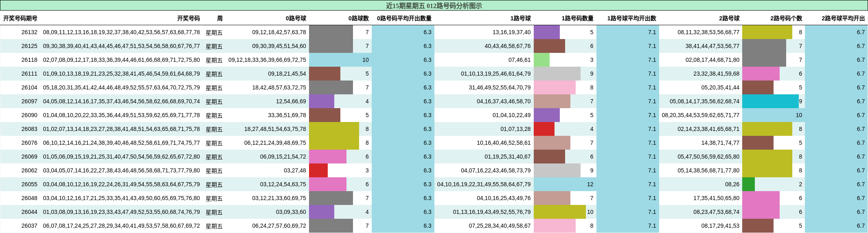This screenshot has height=233, width=868.
Task: Select issue number 26076
Action: click(x=29, y=143)
